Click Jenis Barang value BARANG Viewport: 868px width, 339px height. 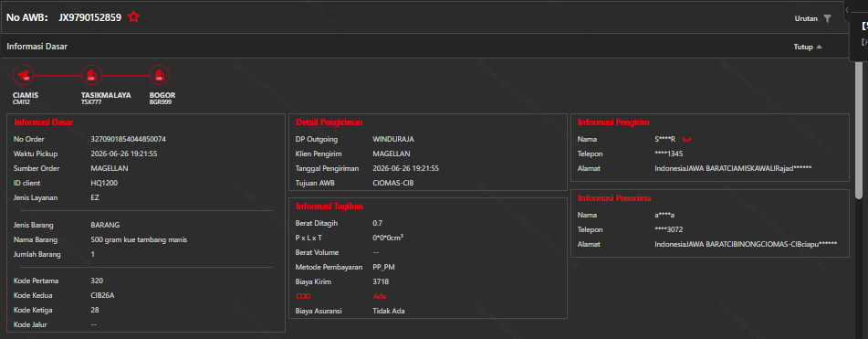(105, 225)
